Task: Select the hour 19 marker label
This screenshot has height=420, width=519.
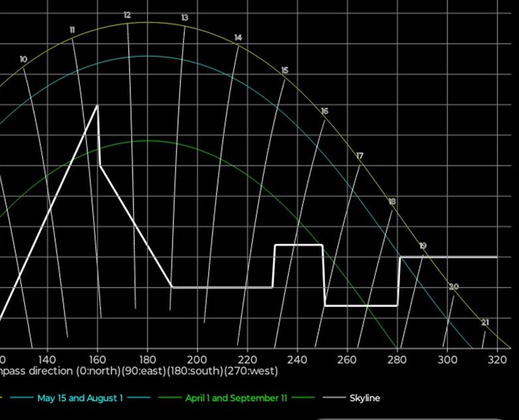Action: click(423, 246)
